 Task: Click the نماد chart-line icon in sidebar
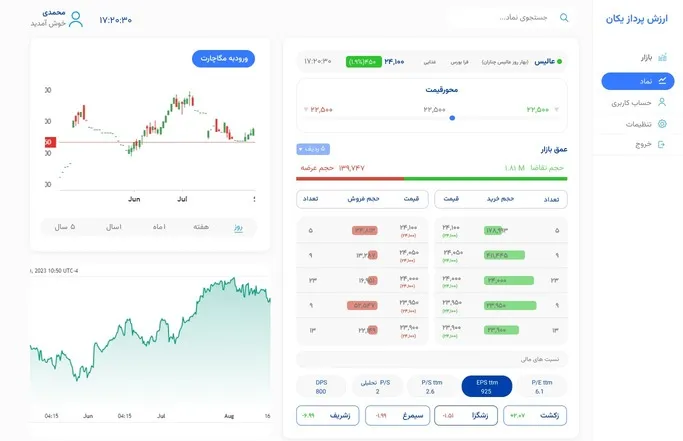coord(662,80)
